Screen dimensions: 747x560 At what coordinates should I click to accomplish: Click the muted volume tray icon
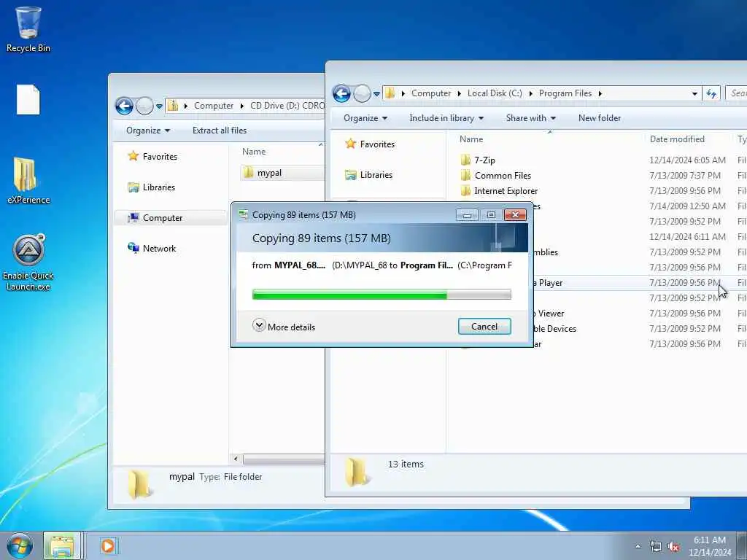(673, 547)
